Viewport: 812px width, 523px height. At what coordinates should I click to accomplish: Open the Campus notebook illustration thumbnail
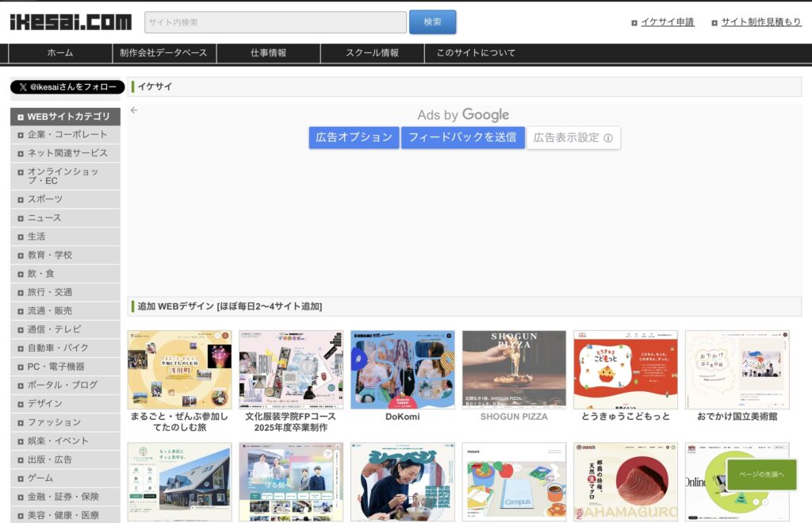(x=514, y=482)
